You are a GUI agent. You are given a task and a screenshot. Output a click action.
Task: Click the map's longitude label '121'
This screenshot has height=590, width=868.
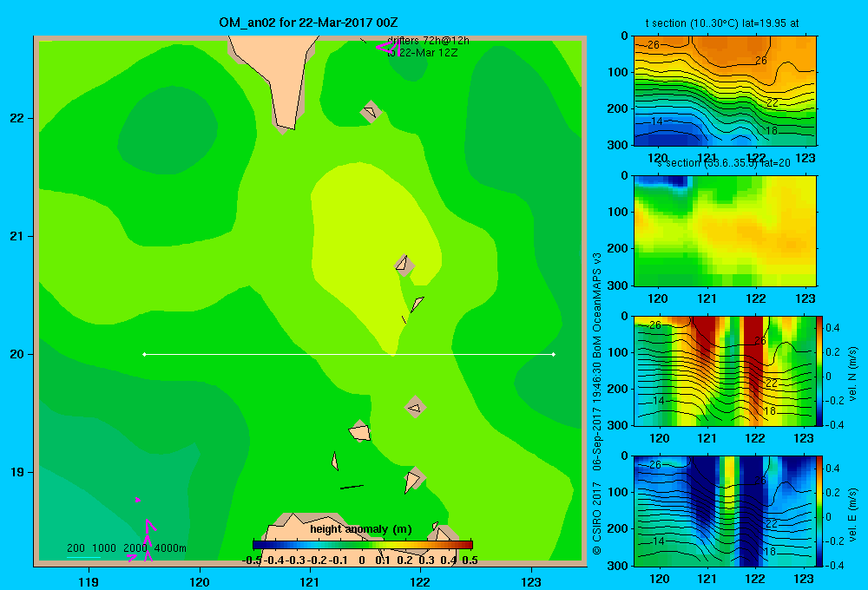(310, 581)
